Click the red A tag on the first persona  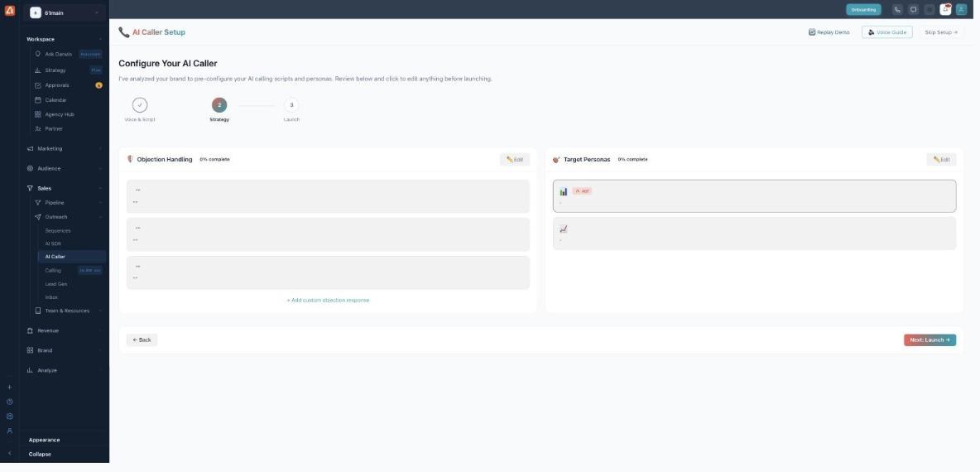click(x=582, y=191)
